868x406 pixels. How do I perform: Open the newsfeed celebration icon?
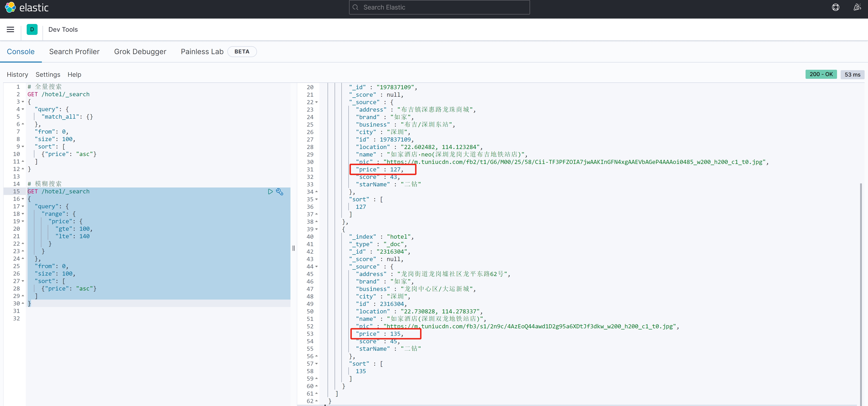coord(857,7)
